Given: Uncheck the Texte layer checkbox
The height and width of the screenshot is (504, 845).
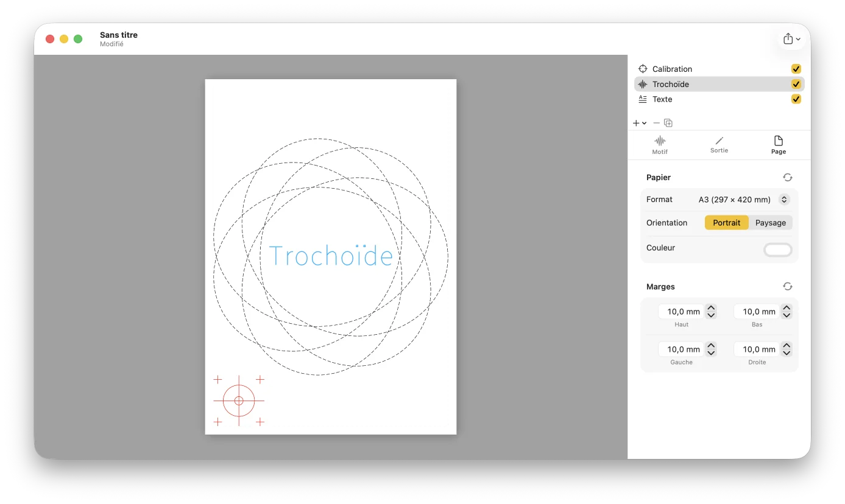Looking at the screenshot, I should tap(796, 99).
